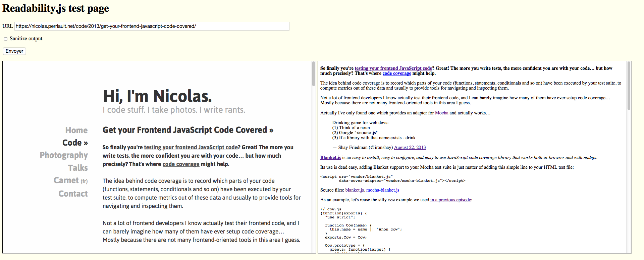The image size is (644, 260).
Task: Click 'I code stuff. I take photos. I write rants.' tagline
Action: tap(174, 110)
